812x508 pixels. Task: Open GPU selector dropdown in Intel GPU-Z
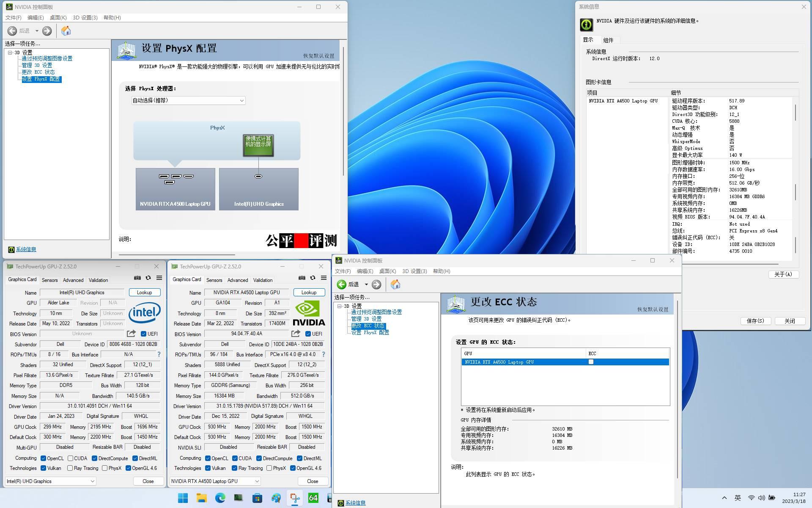tap(51, 481)
